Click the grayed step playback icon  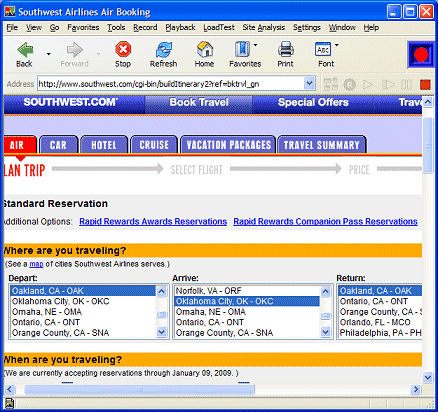pyautogui.click(x=388, y=85)
